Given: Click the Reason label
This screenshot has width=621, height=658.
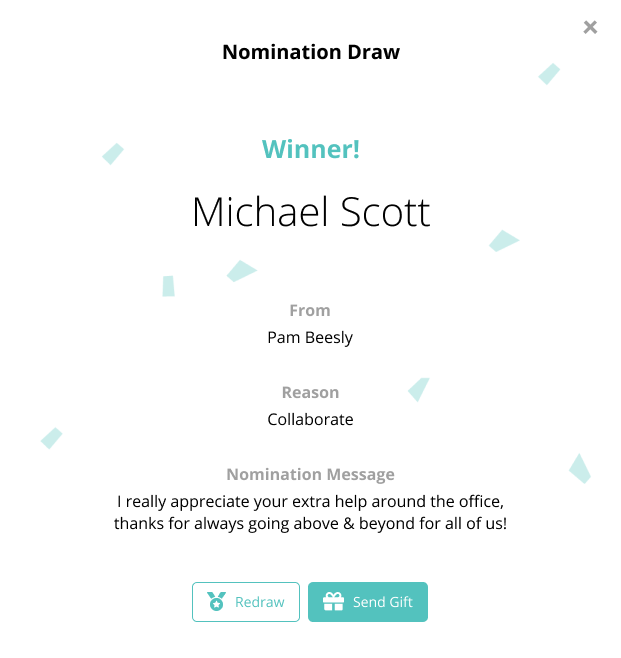Looking at the screenshot, I should [310, 392].
